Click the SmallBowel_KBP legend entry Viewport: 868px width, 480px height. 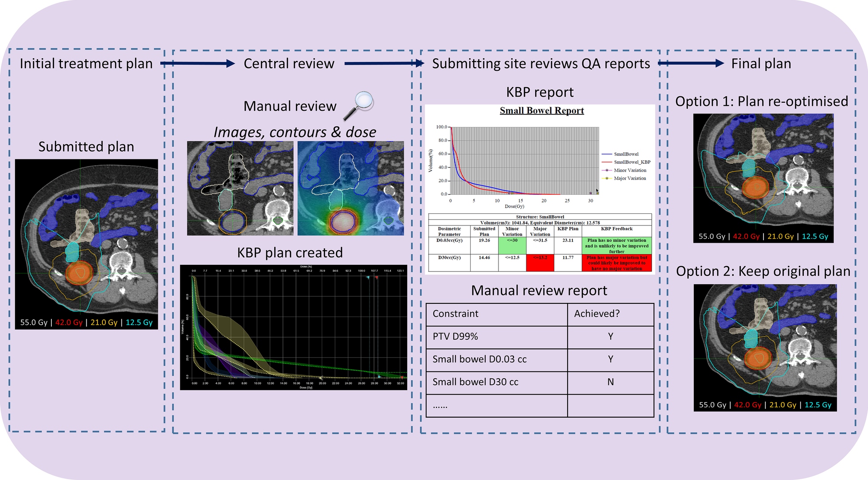point(626,162)
